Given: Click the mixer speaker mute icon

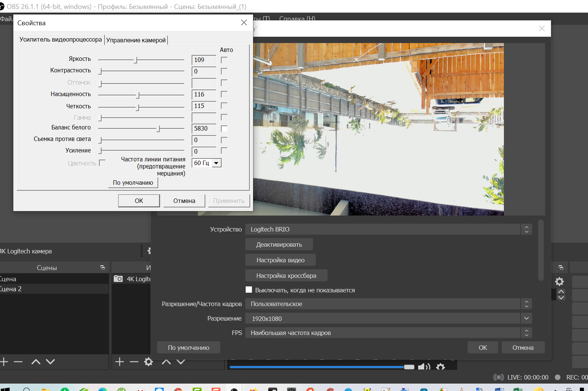Looking at the screenshot, I should (x=424, y=367).
